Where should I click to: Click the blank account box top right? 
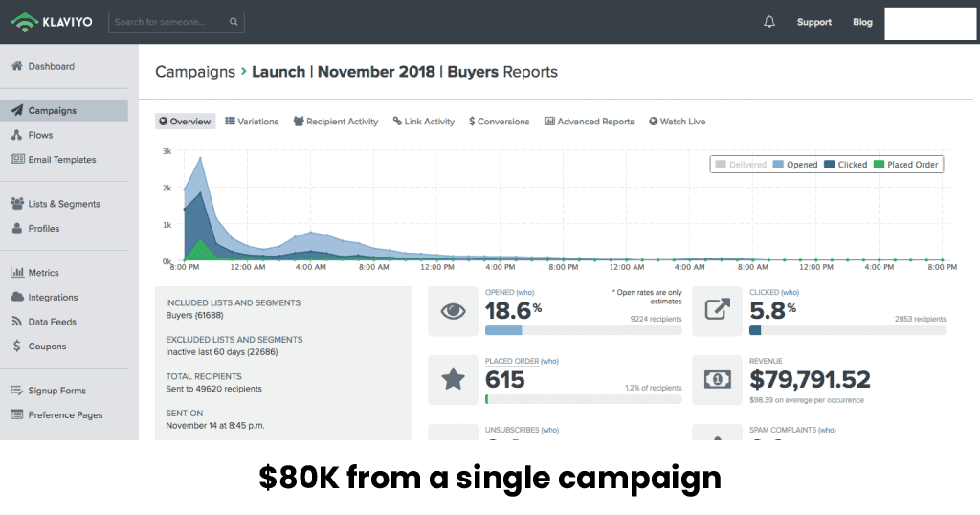click(x=930, y=24)
